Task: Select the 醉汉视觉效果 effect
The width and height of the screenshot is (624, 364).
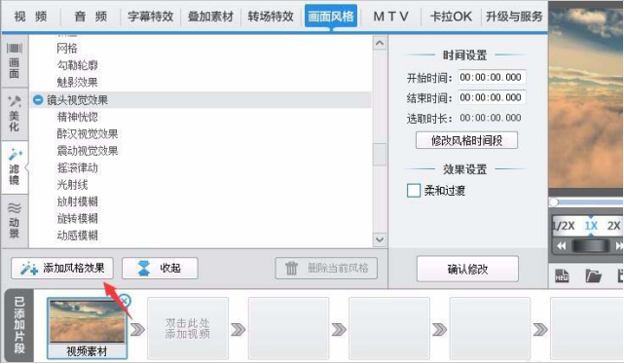Action: [88, 134]
